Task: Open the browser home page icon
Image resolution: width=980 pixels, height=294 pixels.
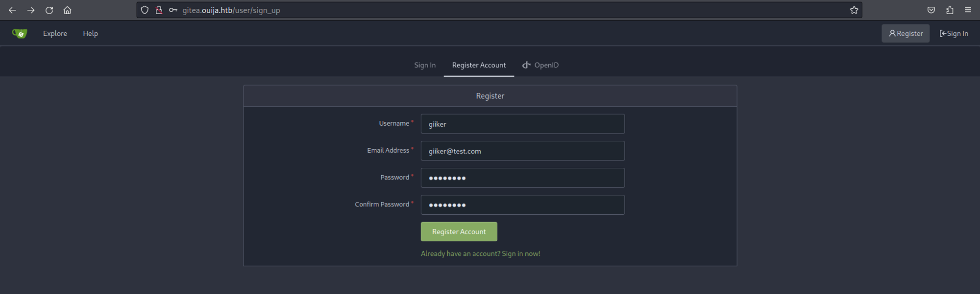Action: [68, 10]
